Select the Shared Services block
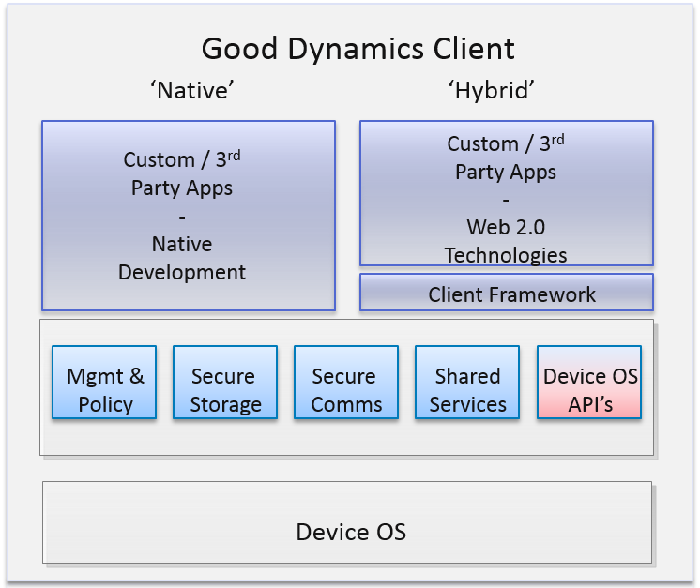The width and height of the screenshot is (700, 588). pos(467,383)
